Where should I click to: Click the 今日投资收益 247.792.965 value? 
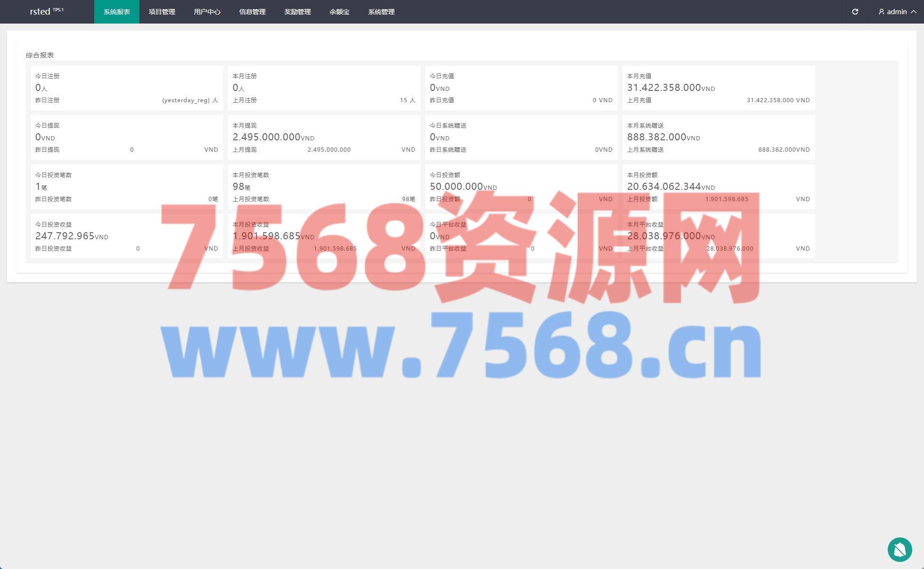65,236
